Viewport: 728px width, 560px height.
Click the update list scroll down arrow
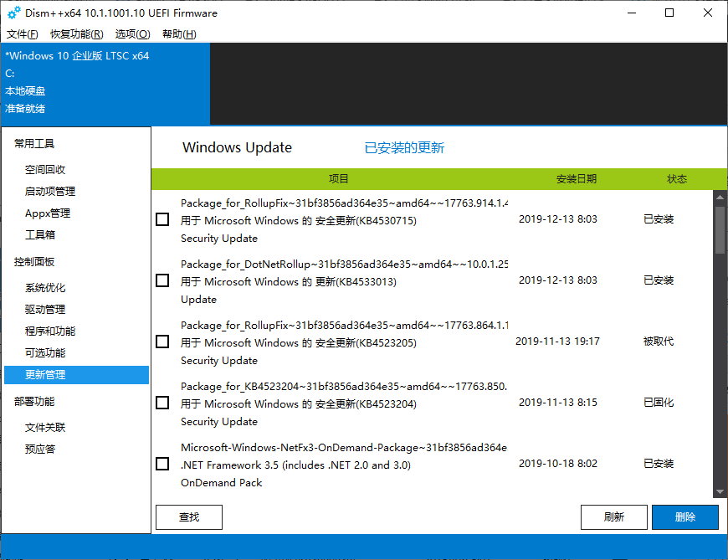pyautogui.click(x=720, y=491)
